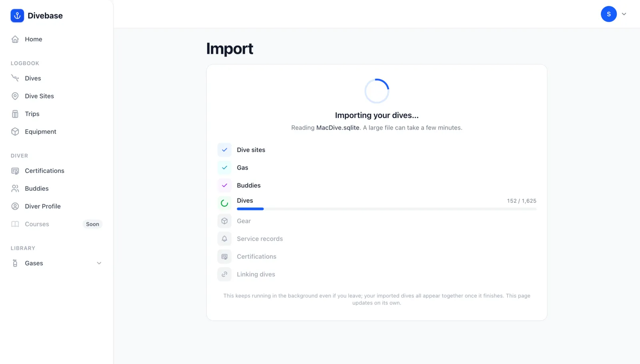This screenshot has width=640, height=364.
Task: Click the 152 / 1,625 dive counter
Action: [x=522, y=201]
